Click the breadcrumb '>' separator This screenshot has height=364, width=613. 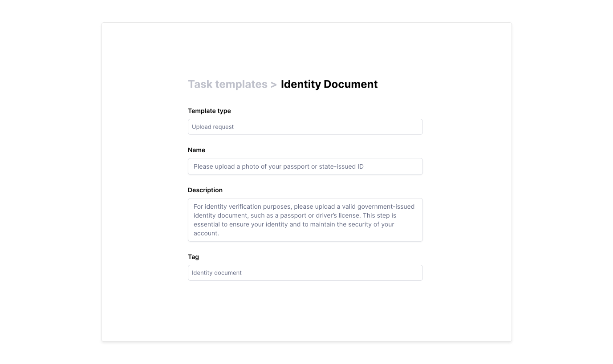pos(273,85)
